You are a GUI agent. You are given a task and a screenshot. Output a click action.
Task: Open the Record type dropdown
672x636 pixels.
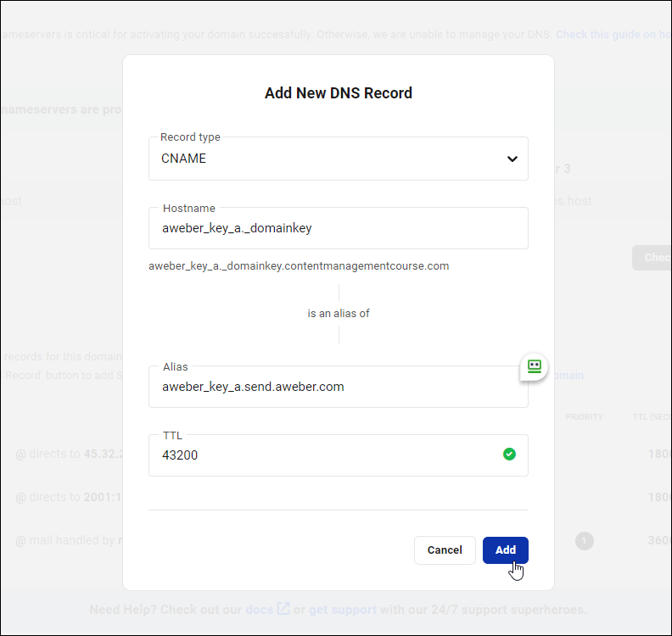click(x=339, y=159)
